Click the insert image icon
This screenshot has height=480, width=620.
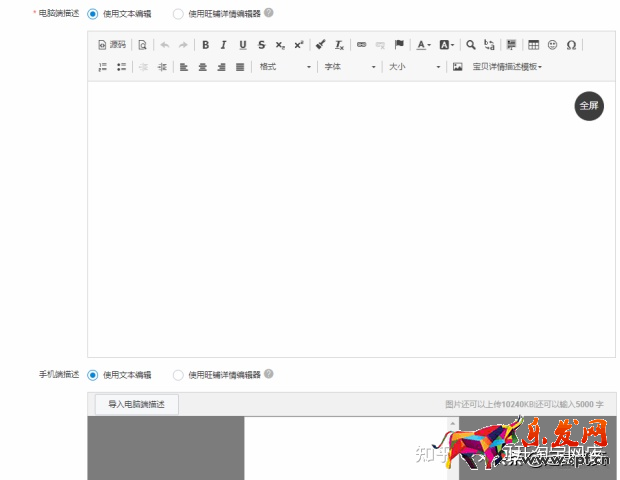point(458,67)
